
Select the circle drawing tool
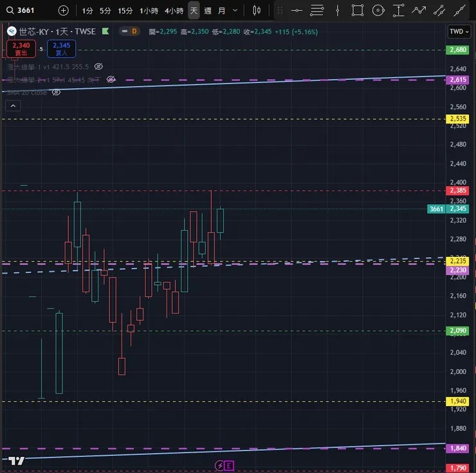[x=378, y=11]
